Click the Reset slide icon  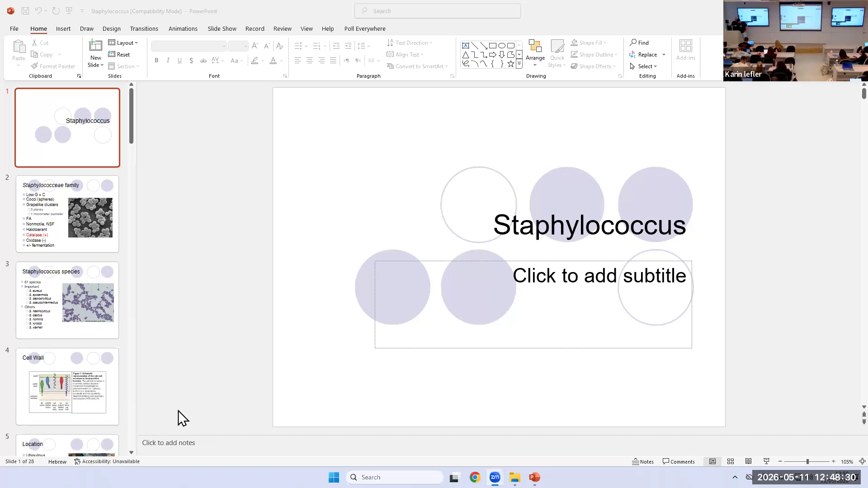tap(112, 54)
